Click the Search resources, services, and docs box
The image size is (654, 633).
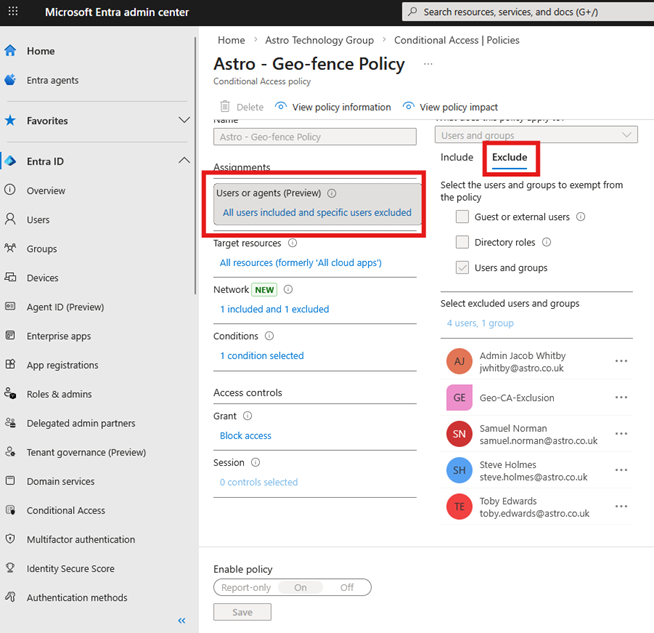click(x=528, y=12)
